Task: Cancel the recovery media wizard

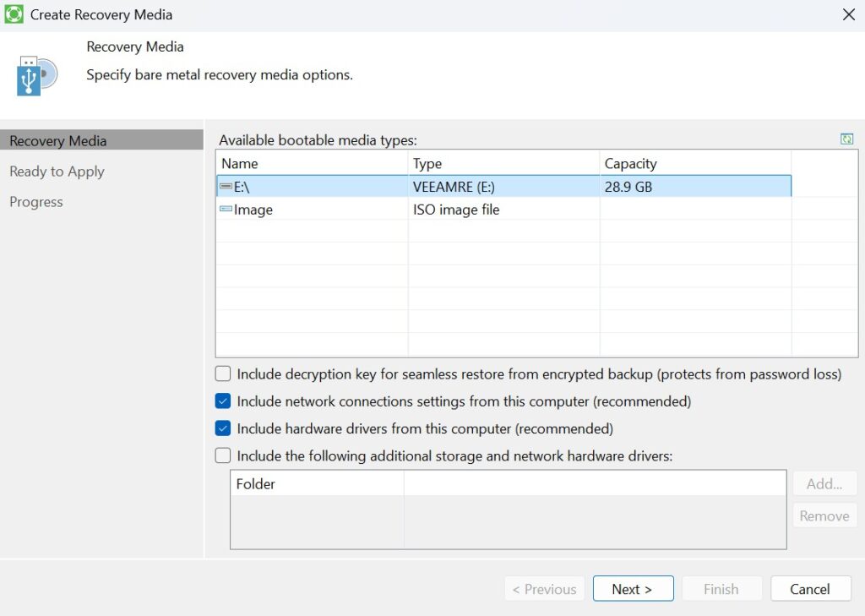Action: pos(810,589)
